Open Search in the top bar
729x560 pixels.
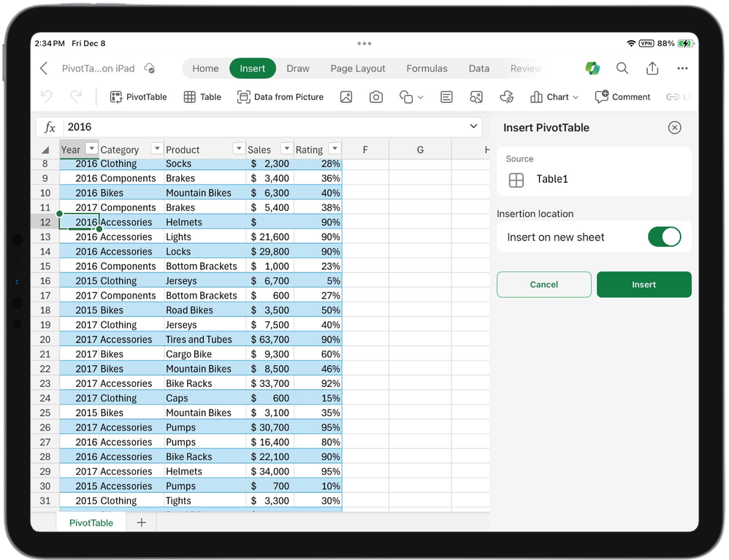(622, 68)
